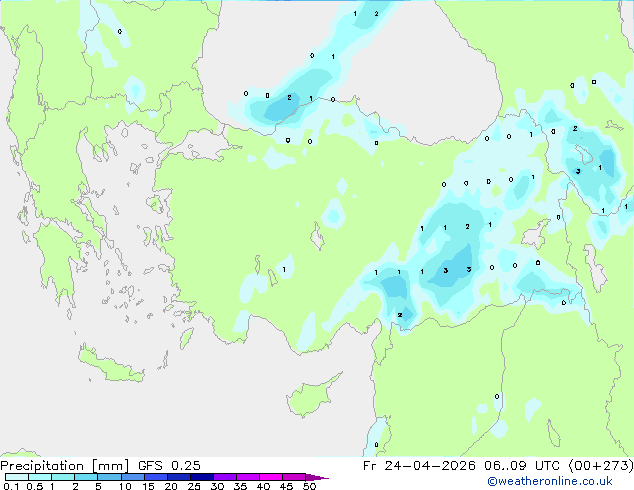This screenshot has width=634, height=490.
Task: Click the '0.1' legend scale label
Action: [x=11, y=486]
